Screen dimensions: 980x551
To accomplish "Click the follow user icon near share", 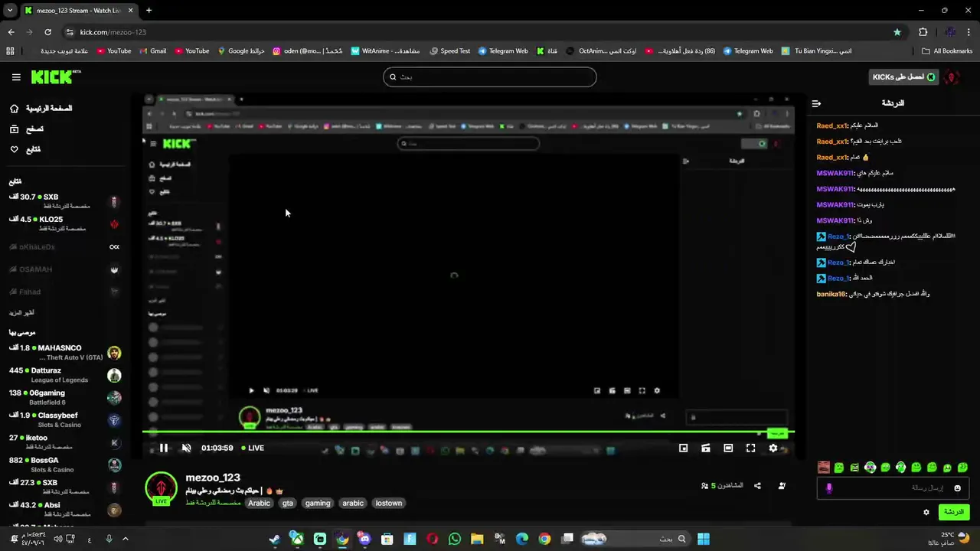I will (782, 486).
